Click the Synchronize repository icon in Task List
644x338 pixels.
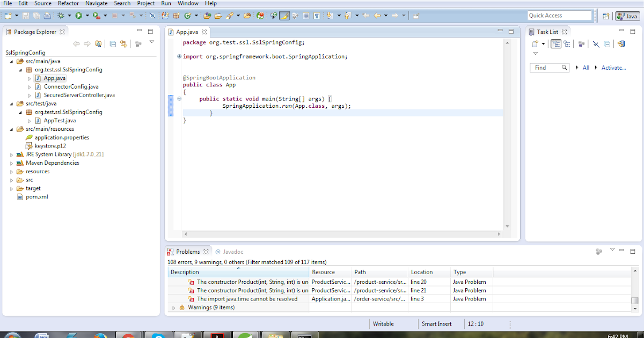[620, 44]
